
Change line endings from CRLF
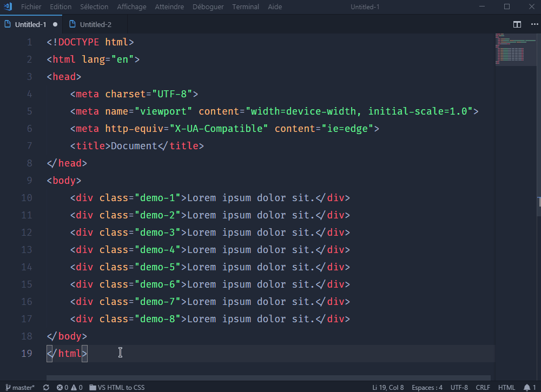click(x=483, y=387)
